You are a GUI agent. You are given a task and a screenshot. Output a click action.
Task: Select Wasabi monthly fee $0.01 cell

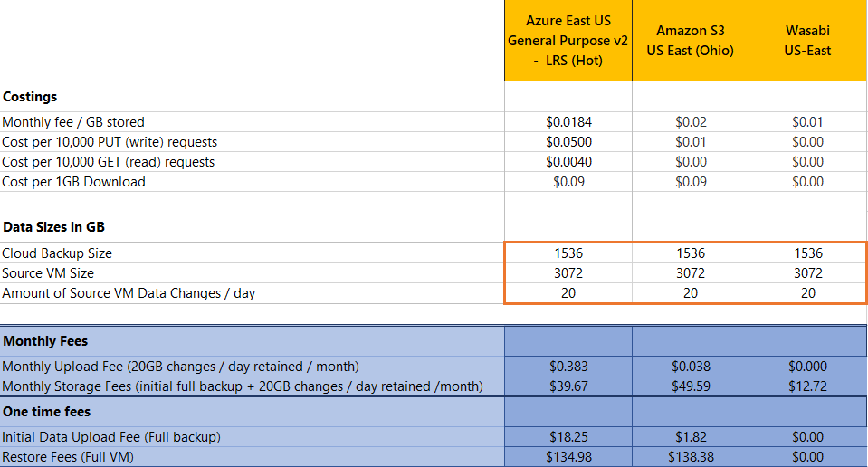807,122
